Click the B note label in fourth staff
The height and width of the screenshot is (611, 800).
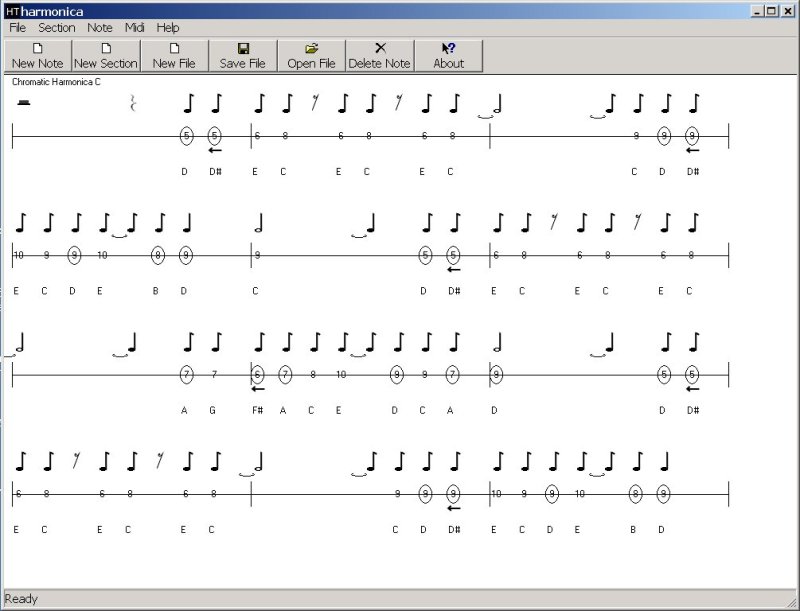click(633, 529)
